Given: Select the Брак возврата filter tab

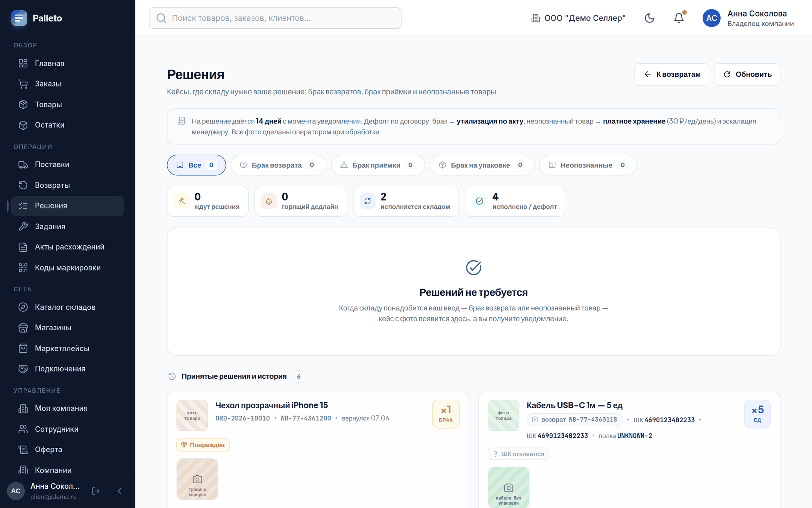Looking at the screenshot, I should [x=278, y=165].
